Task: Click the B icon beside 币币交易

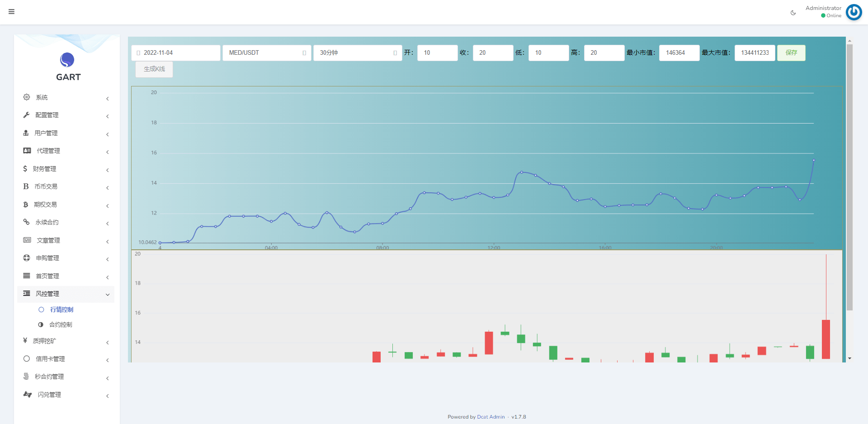Action: click(x=26, y=186)
